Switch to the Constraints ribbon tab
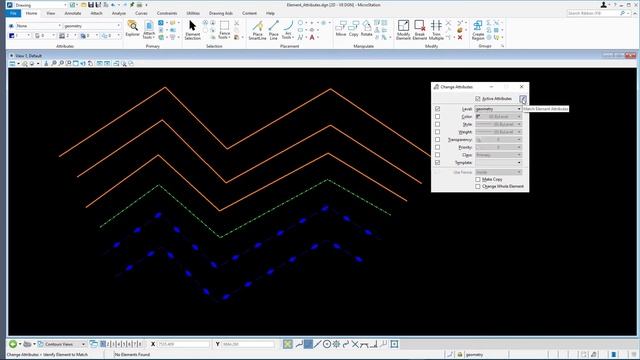Viewport: 640px width, 360px height. pyautogui.click(x=167, y=13)
